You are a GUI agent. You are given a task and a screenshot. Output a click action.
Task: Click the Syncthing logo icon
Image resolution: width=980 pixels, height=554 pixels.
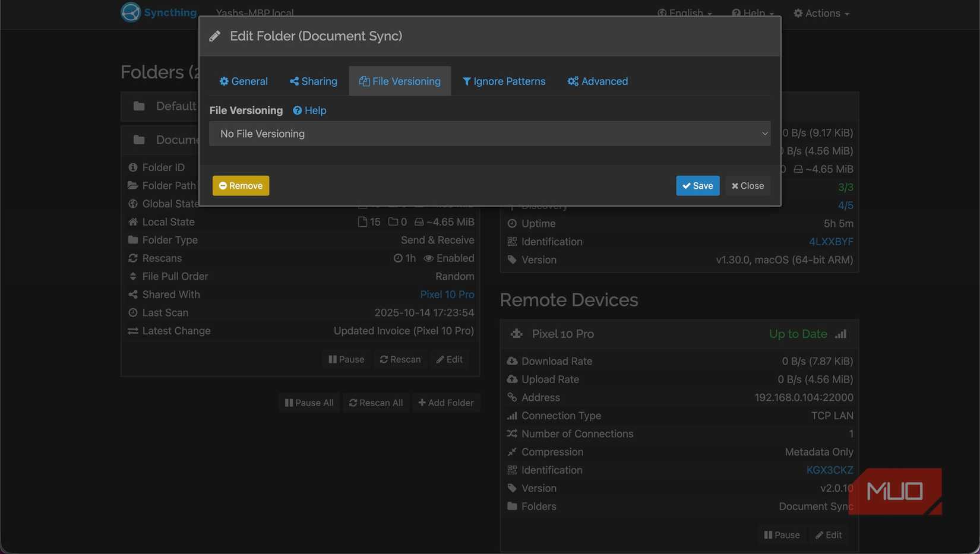click(131, 12)
